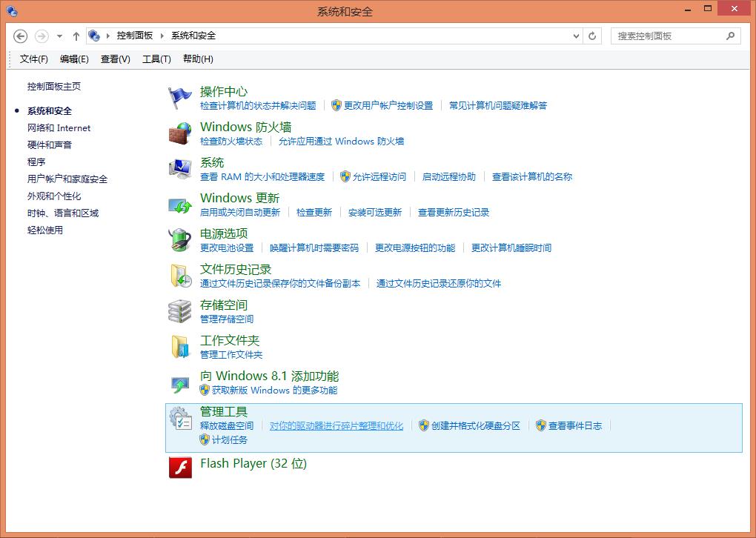Click the Windows 防火墙 brick wall icon
This screenshot has width=756, height=538.
(x=179, y=133)
